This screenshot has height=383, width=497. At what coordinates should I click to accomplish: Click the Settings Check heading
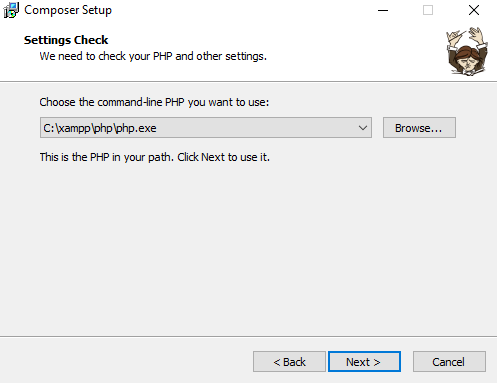point(66,40)
